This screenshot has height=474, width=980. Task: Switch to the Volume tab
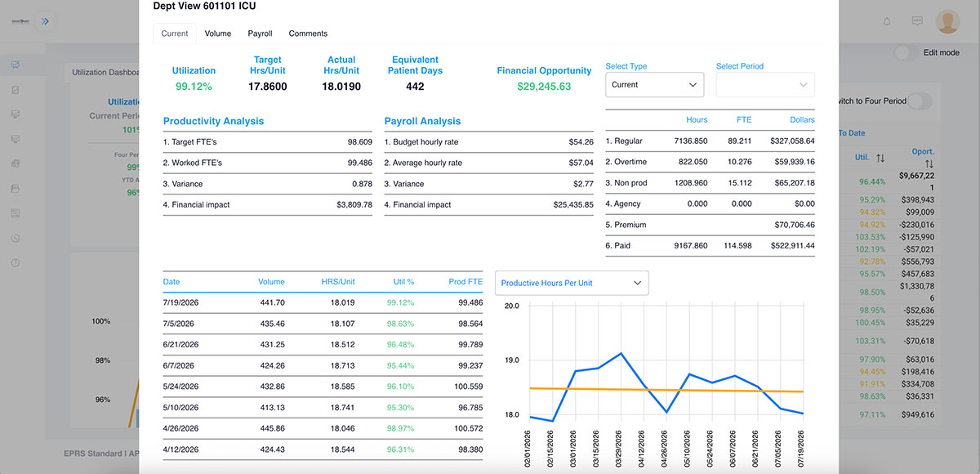pyautogui.click(x=218, y=34)
